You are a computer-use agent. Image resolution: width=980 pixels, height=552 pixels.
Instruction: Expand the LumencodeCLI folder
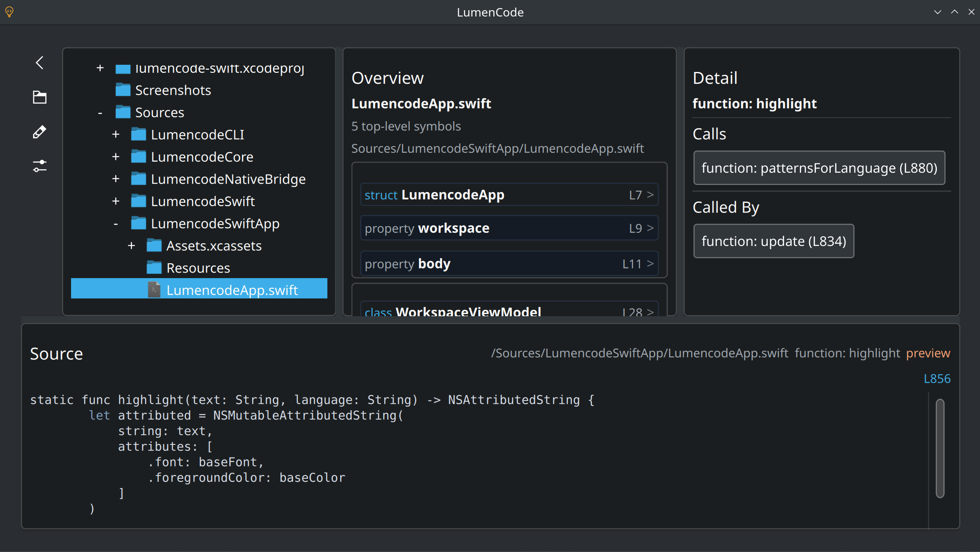click(115, 134)
